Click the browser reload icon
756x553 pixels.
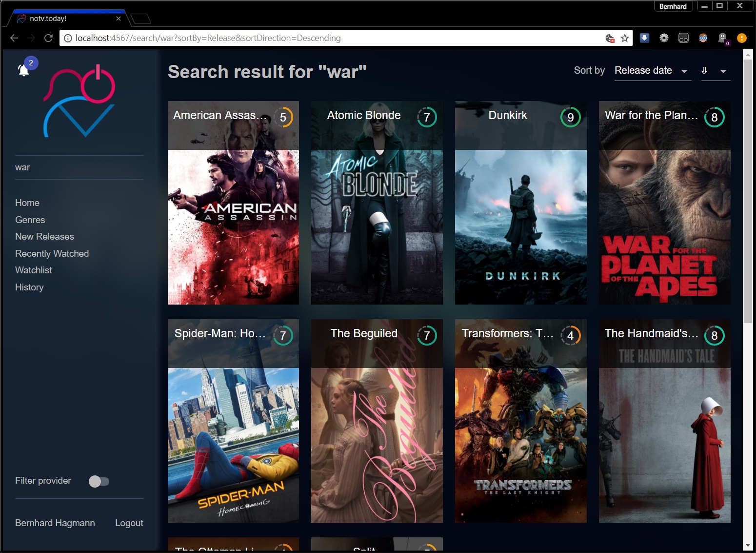click(x=48, y=38)
